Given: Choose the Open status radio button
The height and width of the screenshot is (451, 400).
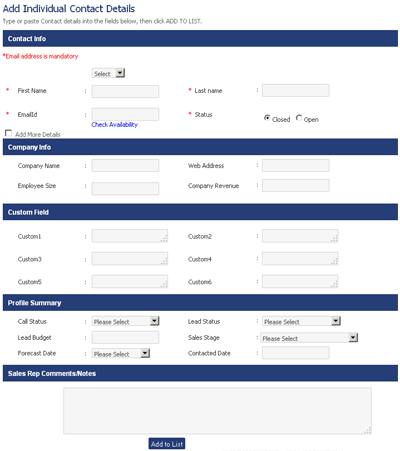Looking at the screenshot, I should point(299,118).
